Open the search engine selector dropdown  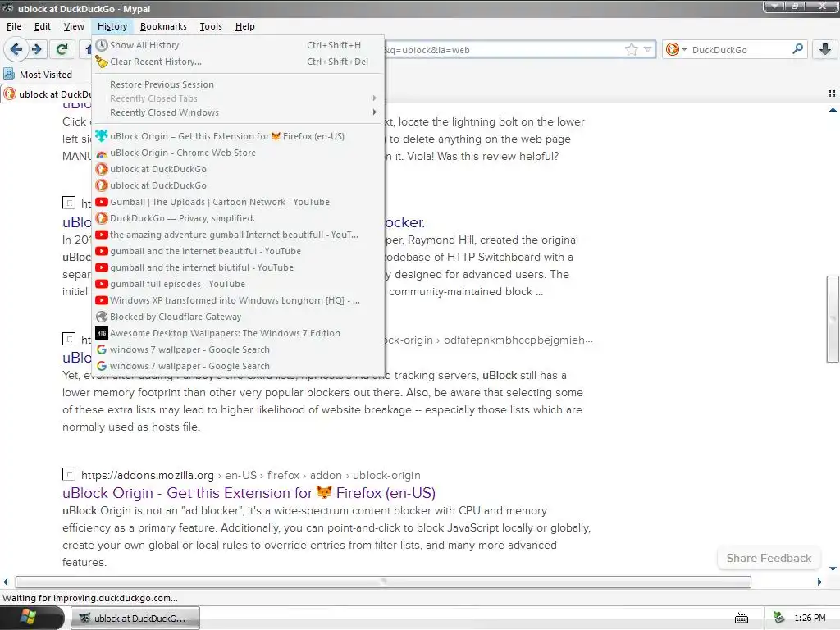pyautogui.click(x=676, y=49)
